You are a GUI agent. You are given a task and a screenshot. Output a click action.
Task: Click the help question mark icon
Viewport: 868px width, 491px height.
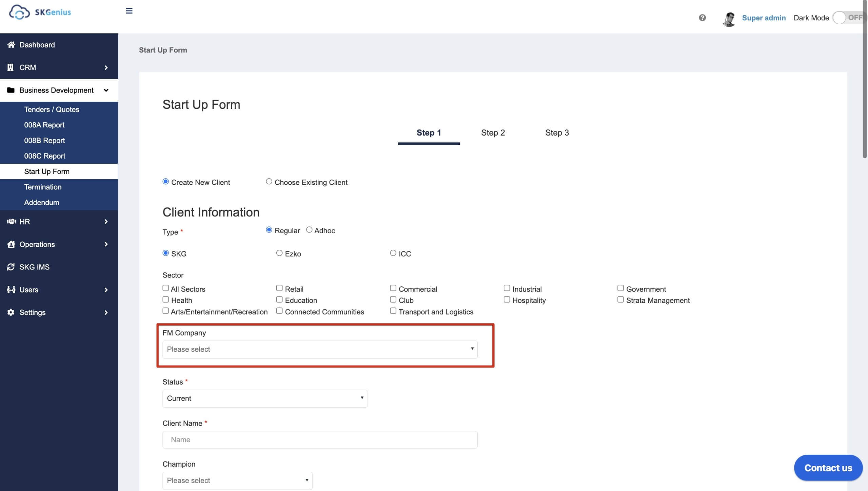[702, 17]
